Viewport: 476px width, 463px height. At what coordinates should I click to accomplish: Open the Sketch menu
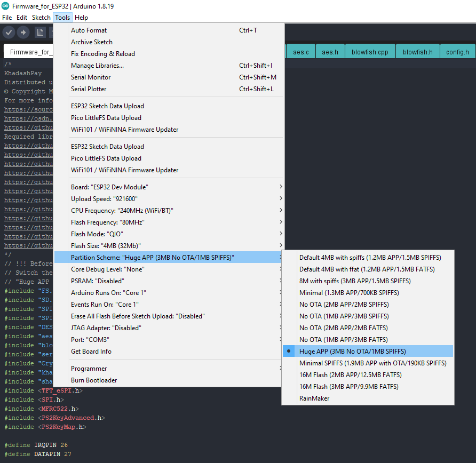tap(41, 18)
